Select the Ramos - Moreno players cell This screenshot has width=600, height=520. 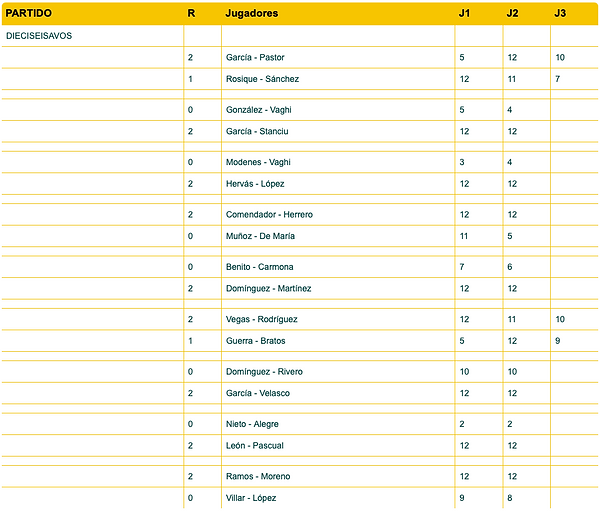256,477
